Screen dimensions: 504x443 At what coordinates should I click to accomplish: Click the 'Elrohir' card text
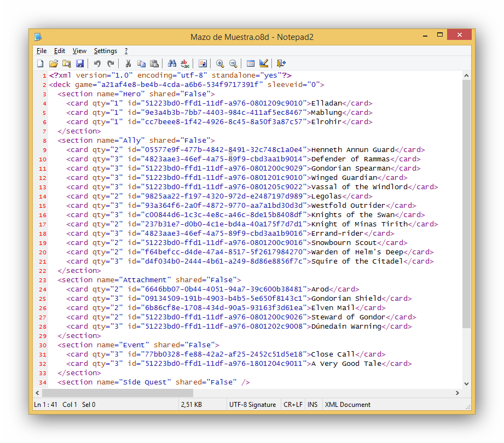327,122
